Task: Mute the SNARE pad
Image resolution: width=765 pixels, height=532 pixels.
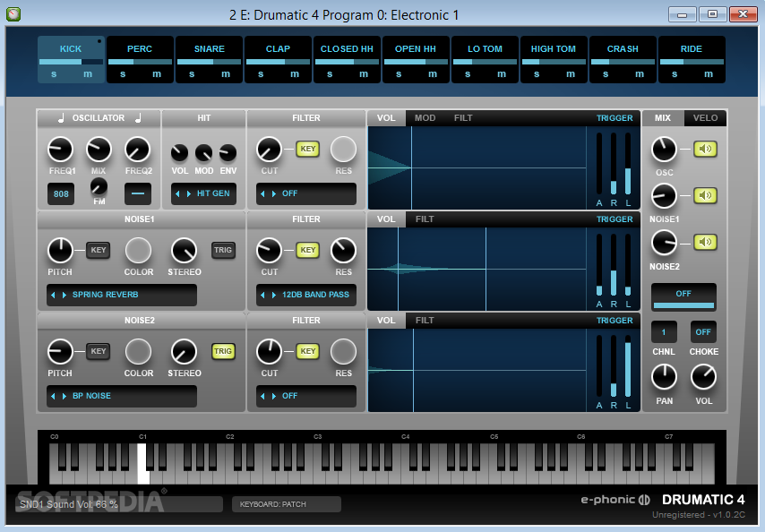Action: tap(226, 74)
